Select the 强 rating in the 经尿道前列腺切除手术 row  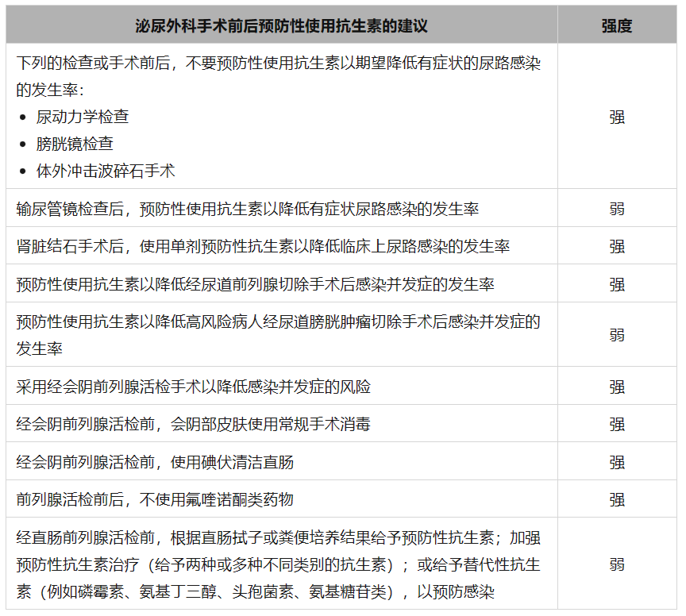point(617,284)
